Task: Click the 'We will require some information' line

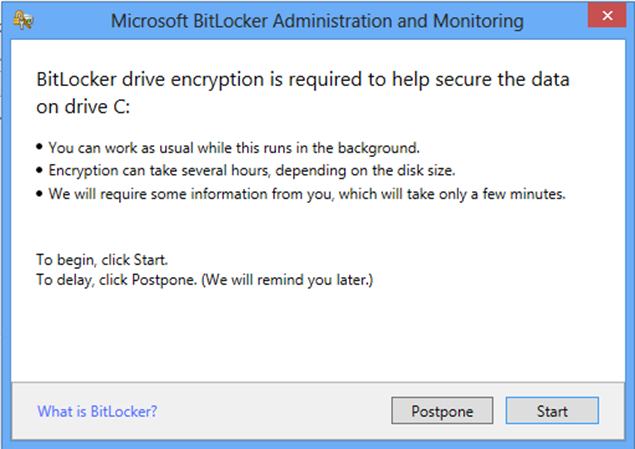Action: pyautogui.click(x=307, y=194)
